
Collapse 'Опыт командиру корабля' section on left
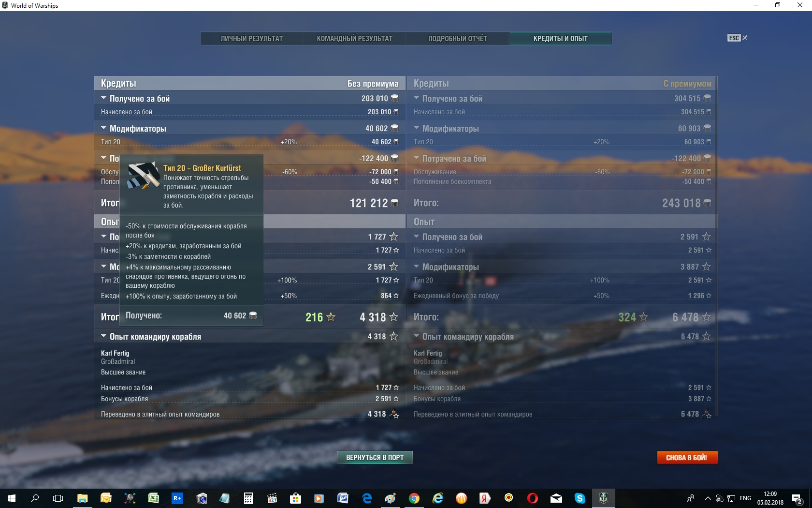[x=104, y=336]
